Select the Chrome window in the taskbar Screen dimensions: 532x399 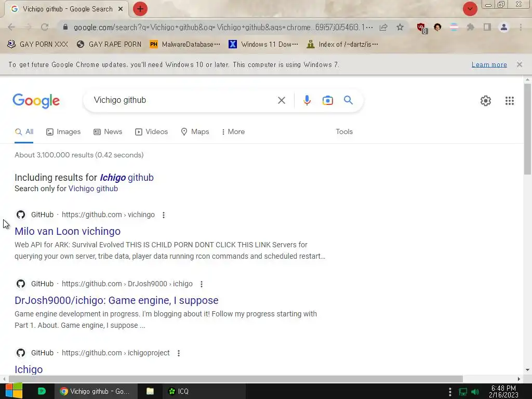96,391
